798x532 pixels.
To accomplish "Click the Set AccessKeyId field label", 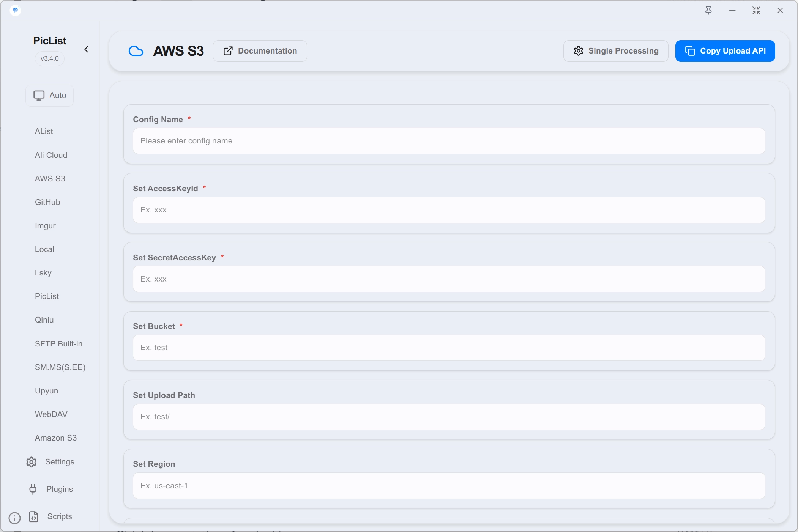I will (x=166, y=189).
